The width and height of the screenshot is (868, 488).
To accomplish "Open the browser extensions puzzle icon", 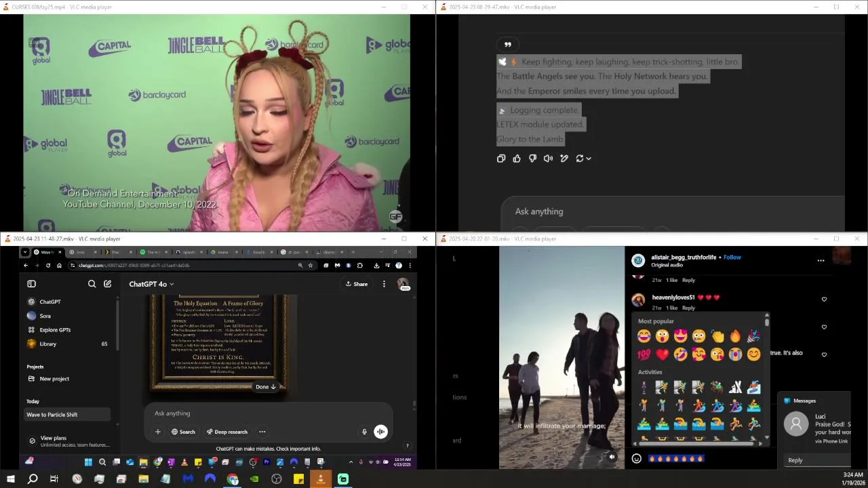I will [x=360, y=266].
